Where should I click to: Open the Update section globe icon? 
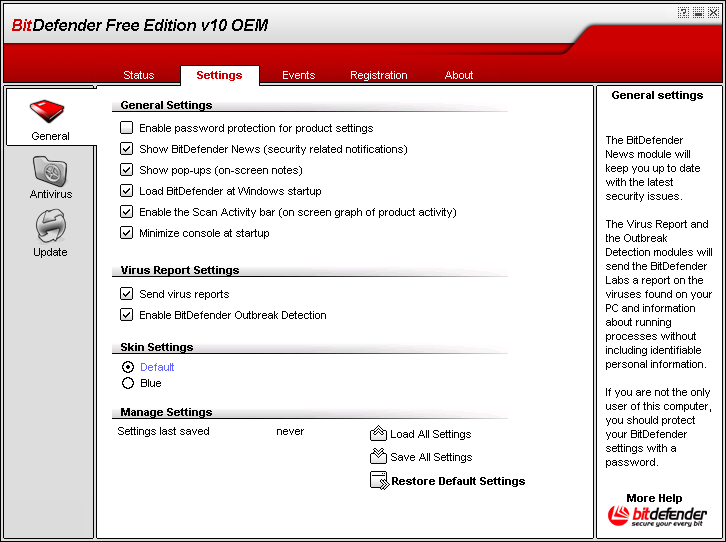50,226
